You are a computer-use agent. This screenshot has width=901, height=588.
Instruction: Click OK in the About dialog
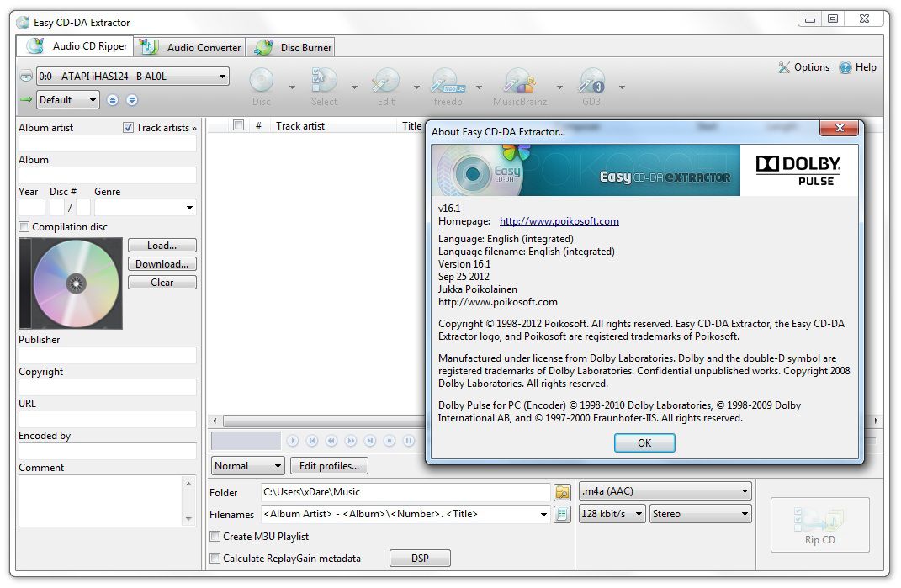click(644, 443)
